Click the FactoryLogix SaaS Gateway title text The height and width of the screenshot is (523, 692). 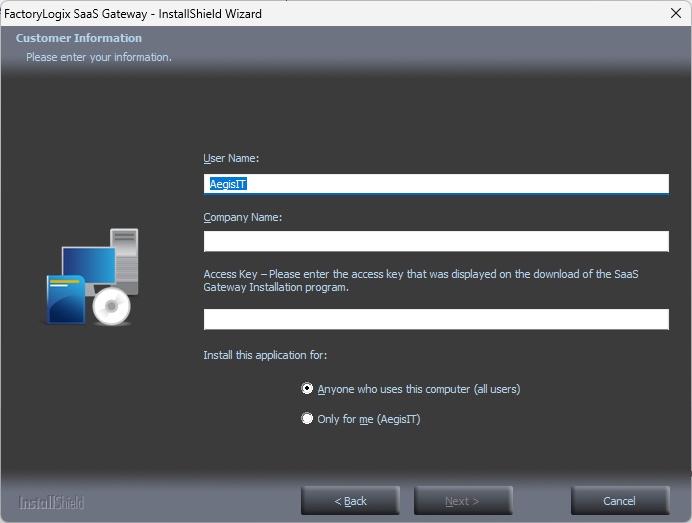[133, 14]
